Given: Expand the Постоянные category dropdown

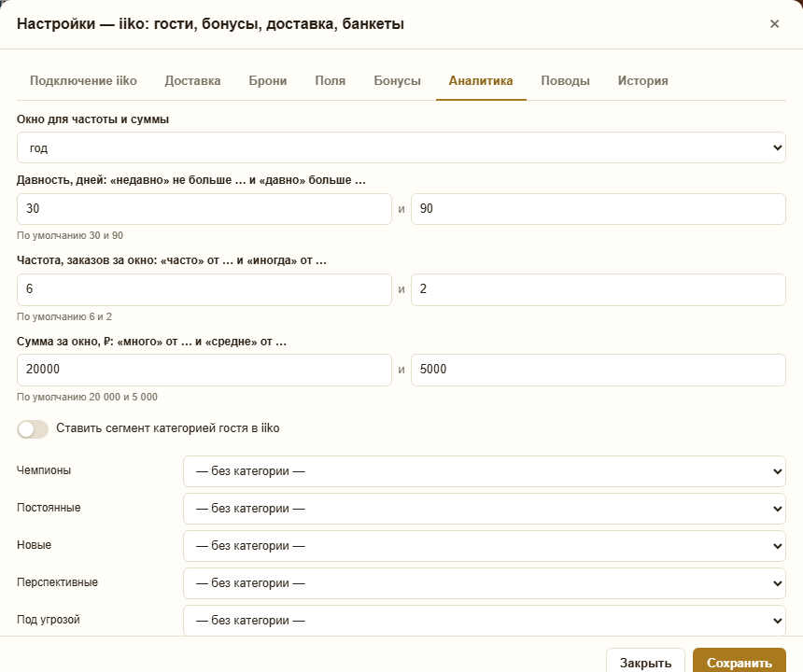Looking at the screenshot, I should pos(484,509).
